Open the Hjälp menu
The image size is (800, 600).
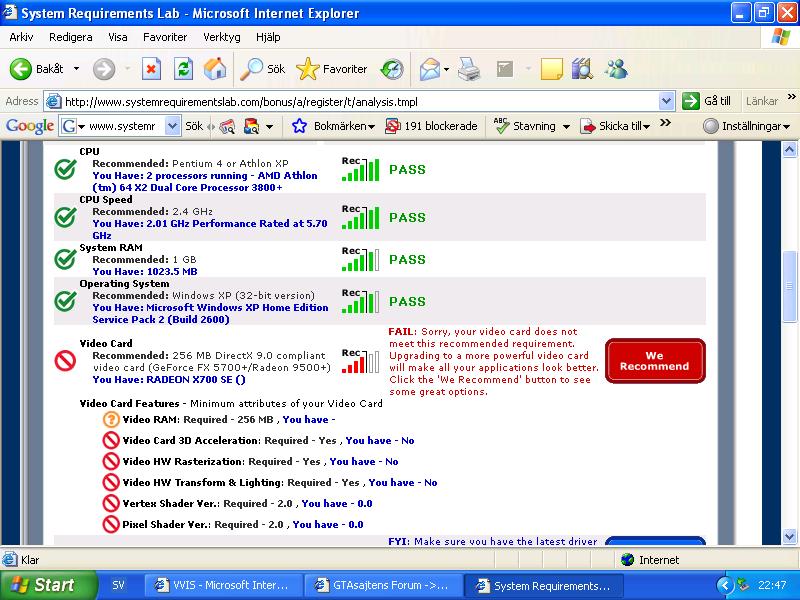point(268,37)
